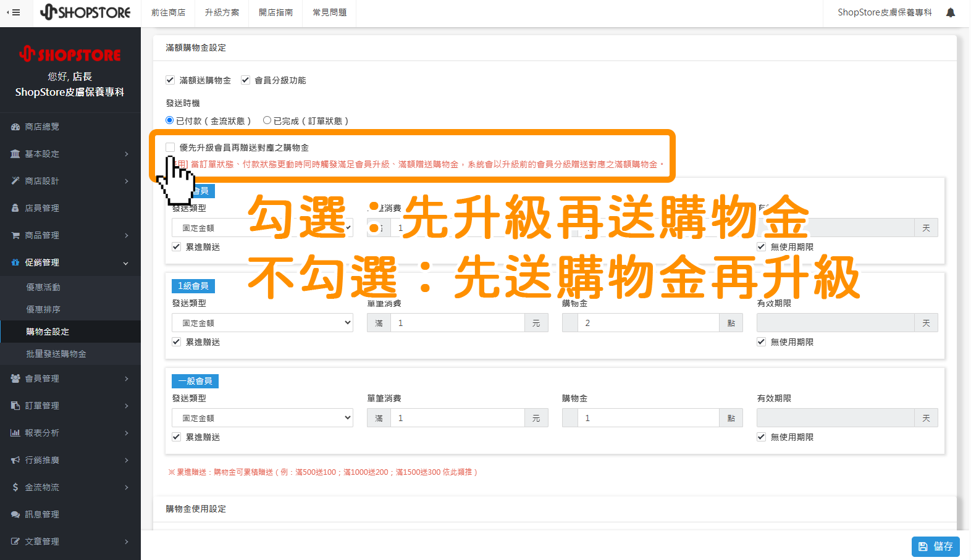Screen dimensions: 971x560
Task: Click the 商品管理 cart icon
Action: pos(15,235)
